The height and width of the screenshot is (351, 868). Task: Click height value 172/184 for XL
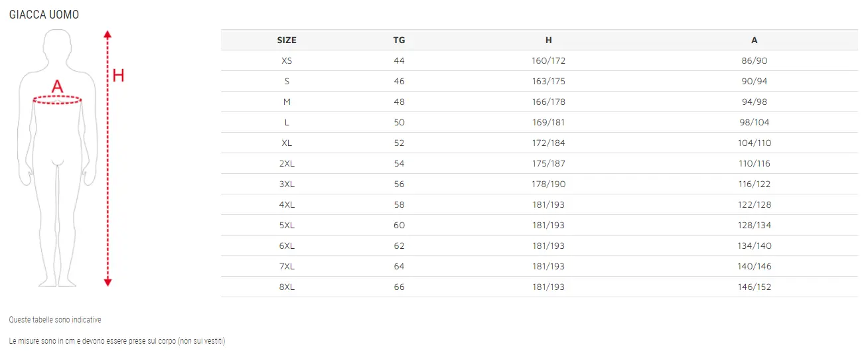(549, 143)
